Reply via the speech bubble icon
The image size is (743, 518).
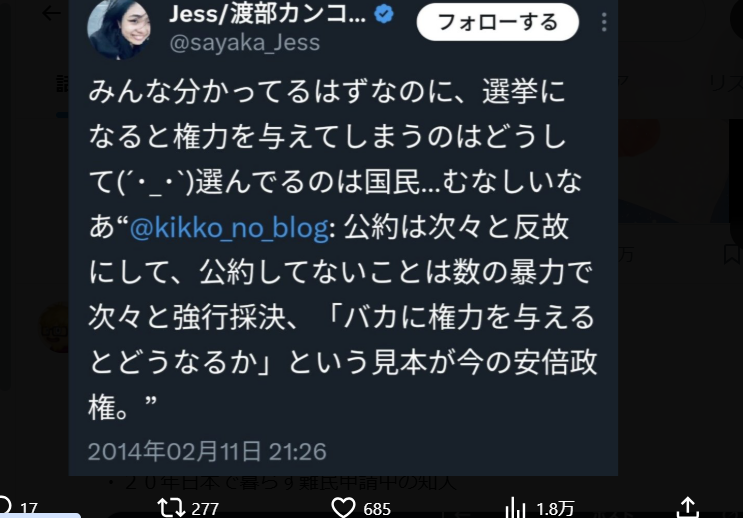click(4, 506)
